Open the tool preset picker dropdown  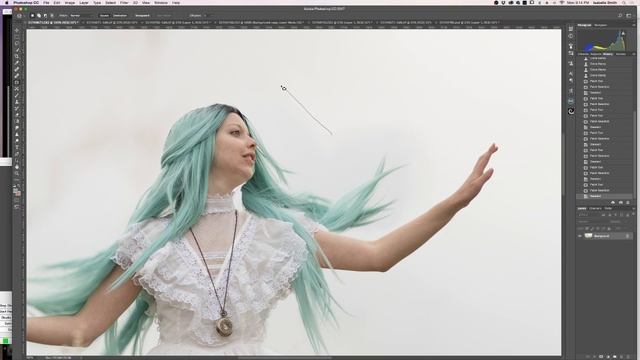pyautogui.click(x=19, y=16)
